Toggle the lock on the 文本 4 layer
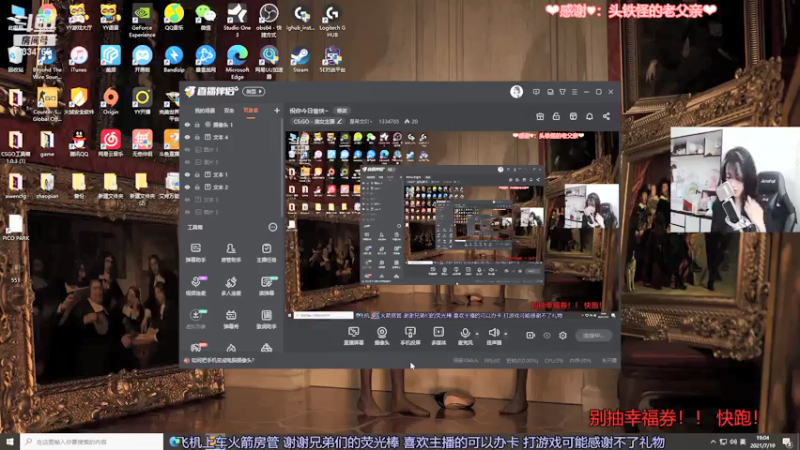This screenshot has height=450, width=800. [197, 137]
